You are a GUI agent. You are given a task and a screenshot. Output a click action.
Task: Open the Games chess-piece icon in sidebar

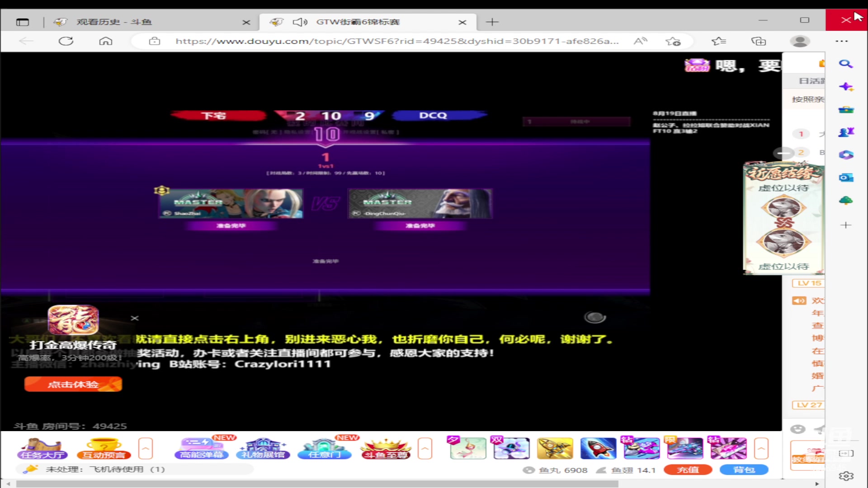point(846,132)
